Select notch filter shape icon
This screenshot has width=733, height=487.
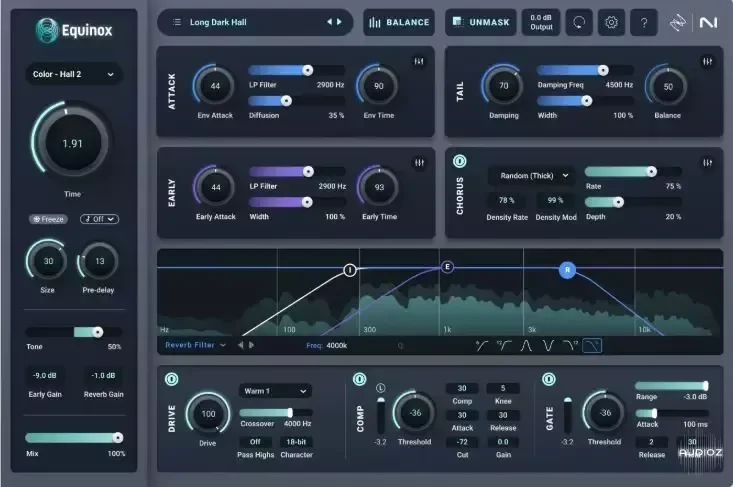(548, 346)
